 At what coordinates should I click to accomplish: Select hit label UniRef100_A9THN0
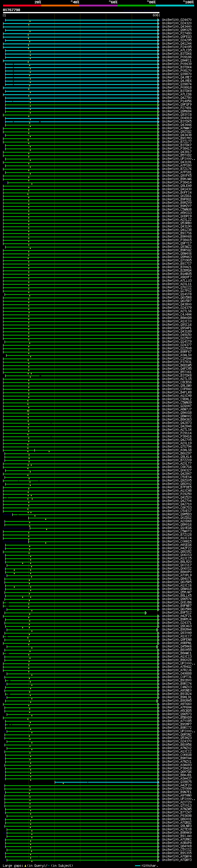click(x=177, y=795)
